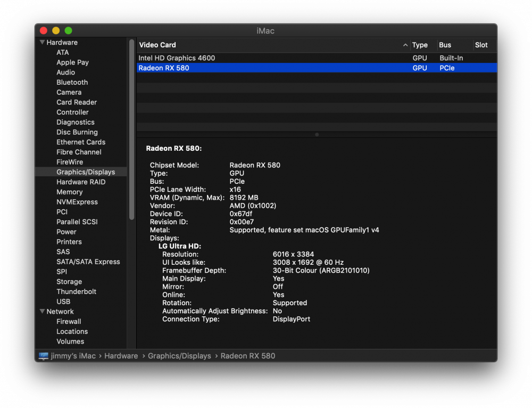The image size is (532, 408).
Task: Open Storage in the sidebar
Action: pos(69,282)
